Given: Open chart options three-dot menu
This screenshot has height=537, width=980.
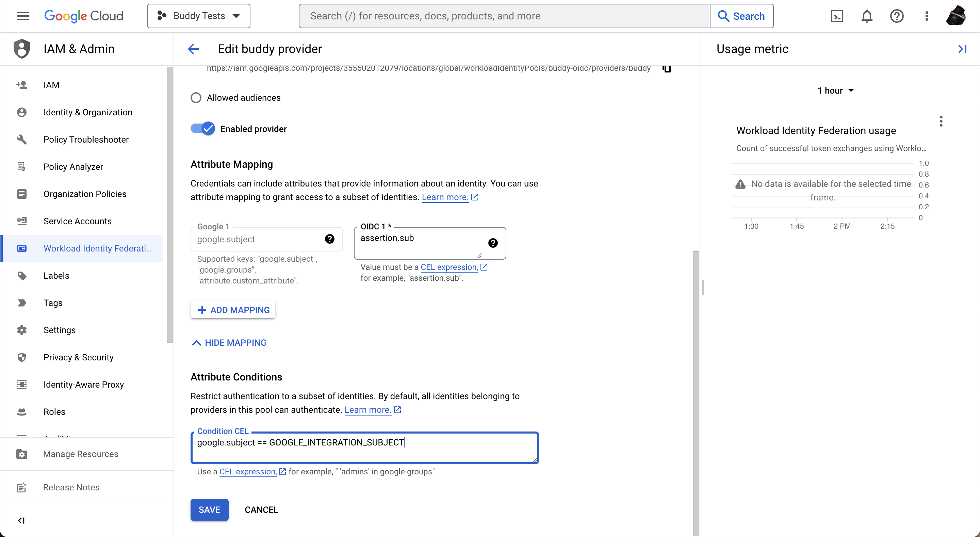Looking at the screenshot, I should coord(941,121).
